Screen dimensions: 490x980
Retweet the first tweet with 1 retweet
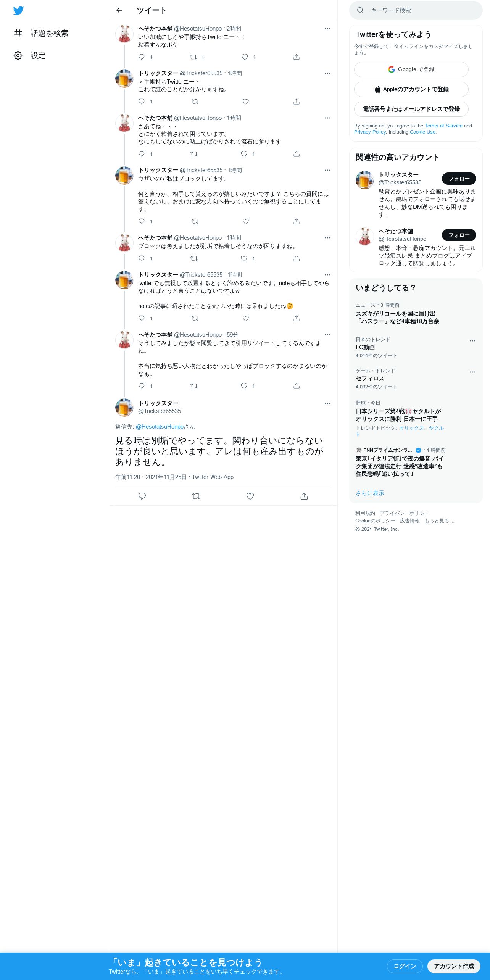193,57
